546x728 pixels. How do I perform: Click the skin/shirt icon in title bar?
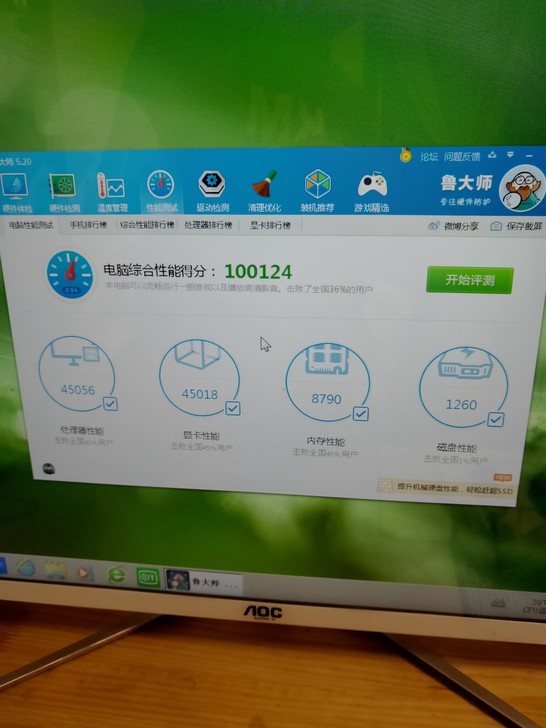pos(493,155)
